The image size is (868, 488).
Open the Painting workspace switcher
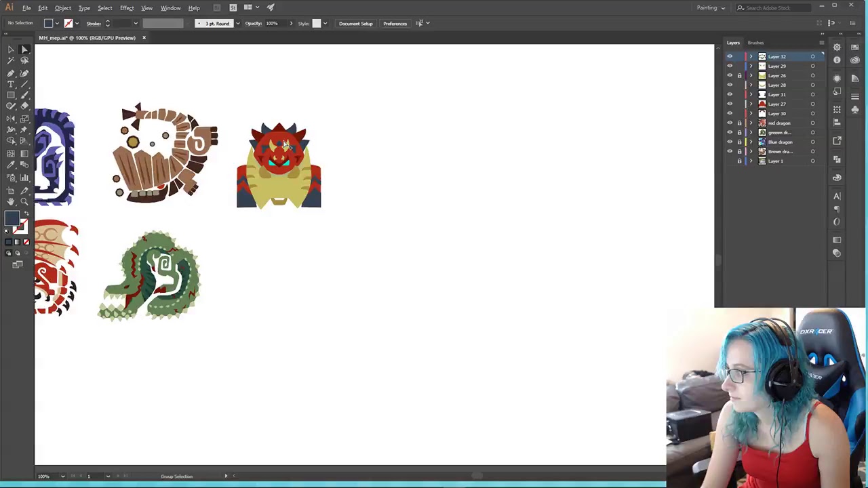[711, 7]
